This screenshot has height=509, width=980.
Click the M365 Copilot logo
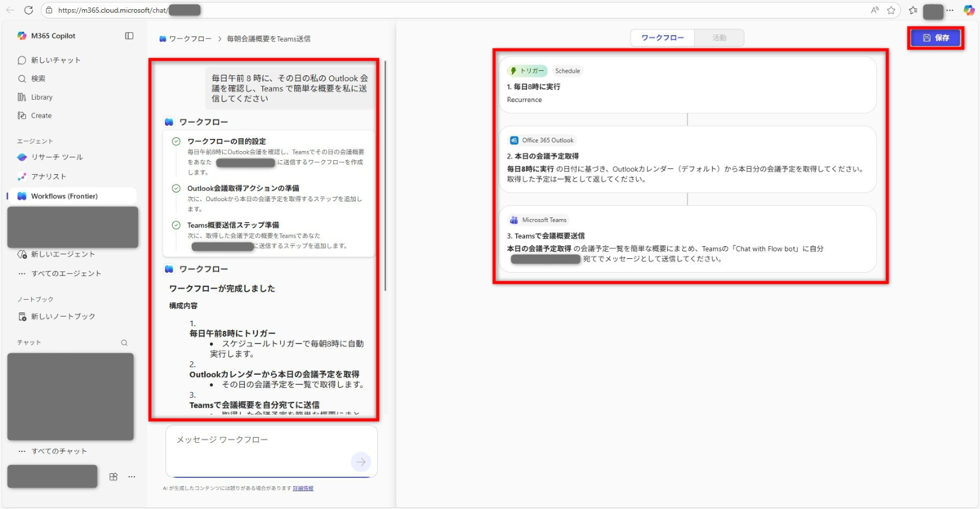22,36
